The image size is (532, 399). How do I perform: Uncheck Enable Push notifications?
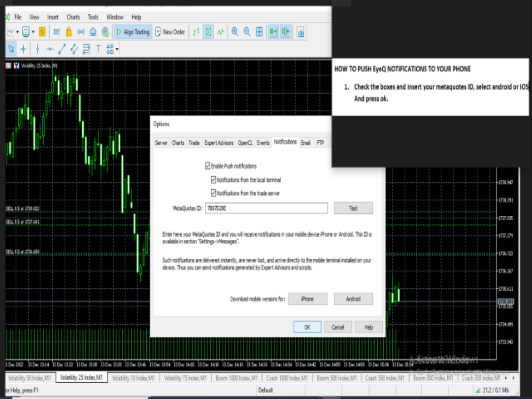pyautogui.click(x=208, y=166)
